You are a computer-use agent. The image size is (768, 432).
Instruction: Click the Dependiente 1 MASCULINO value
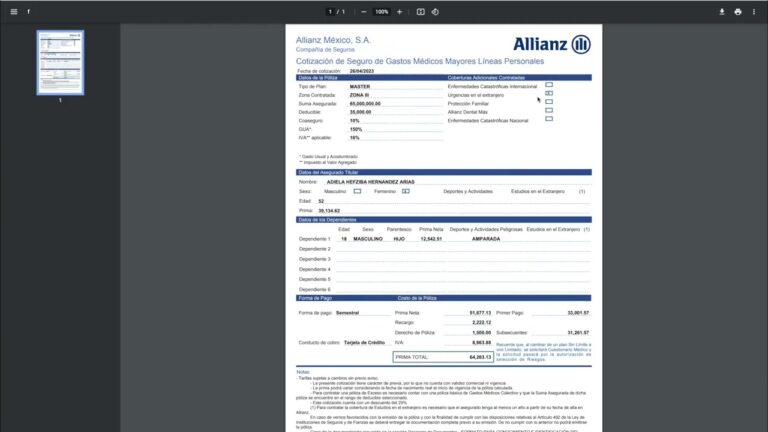tap(368, 239)
